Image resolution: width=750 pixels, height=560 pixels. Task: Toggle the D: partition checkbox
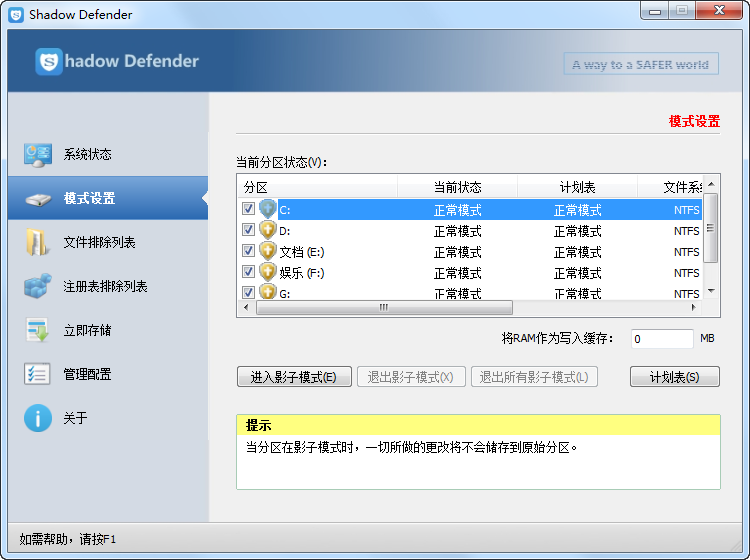(249, 231)
